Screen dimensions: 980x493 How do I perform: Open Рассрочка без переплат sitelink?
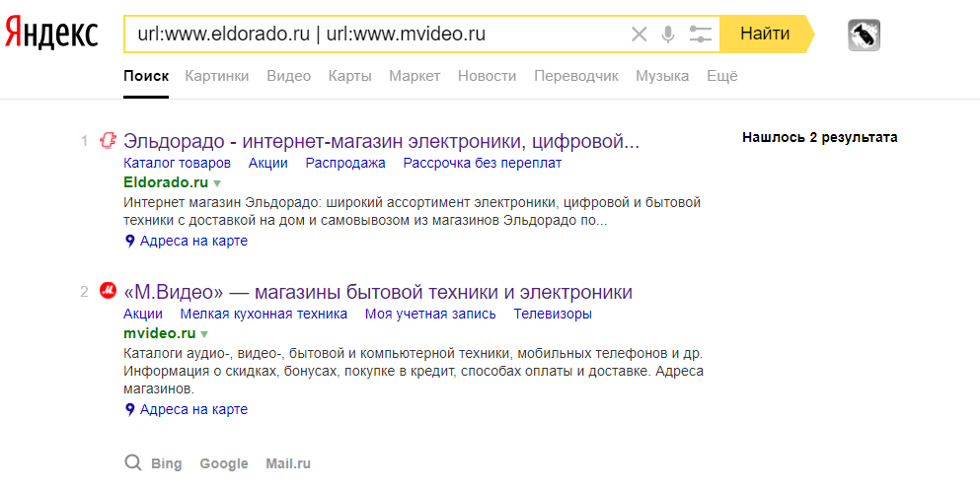coord(482,163)
